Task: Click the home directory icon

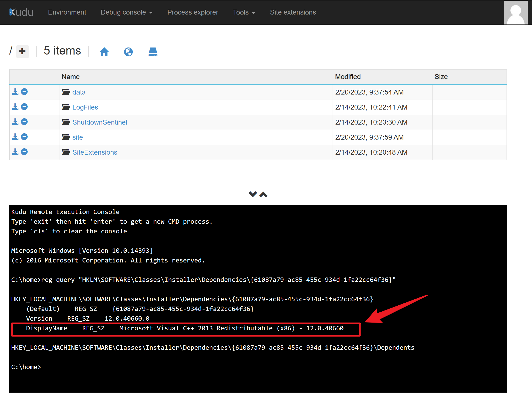Action: (104, 52)
